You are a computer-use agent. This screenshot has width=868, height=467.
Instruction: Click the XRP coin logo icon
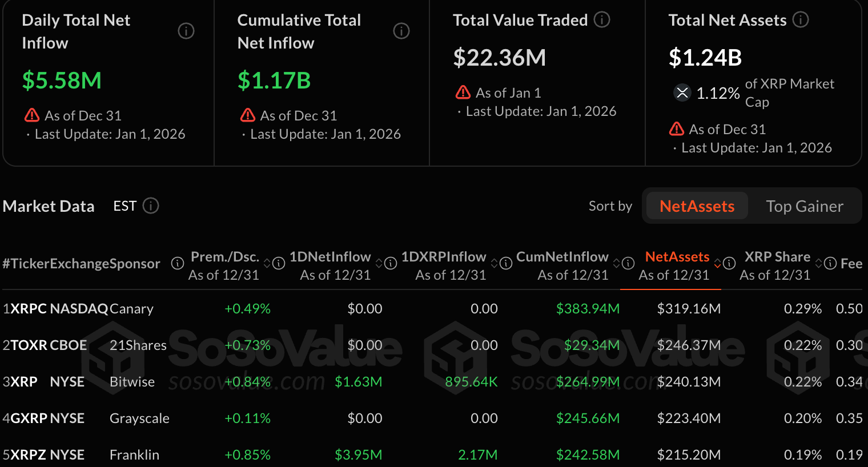[x=682, y=92]
